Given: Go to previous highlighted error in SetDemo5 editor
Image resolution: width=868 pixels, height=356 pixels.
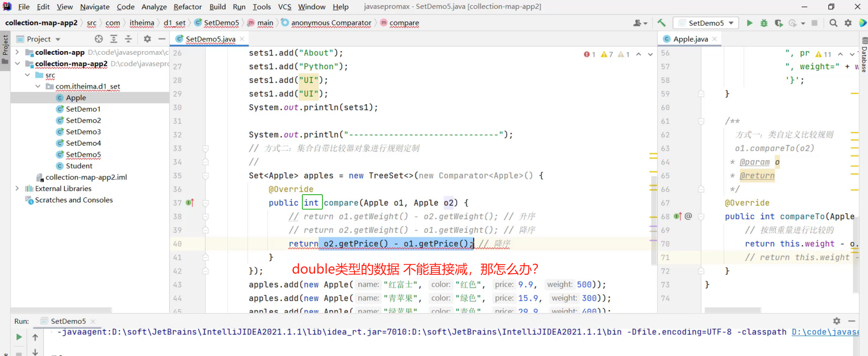Looking at the screenshot, I should tap(638, 54).
